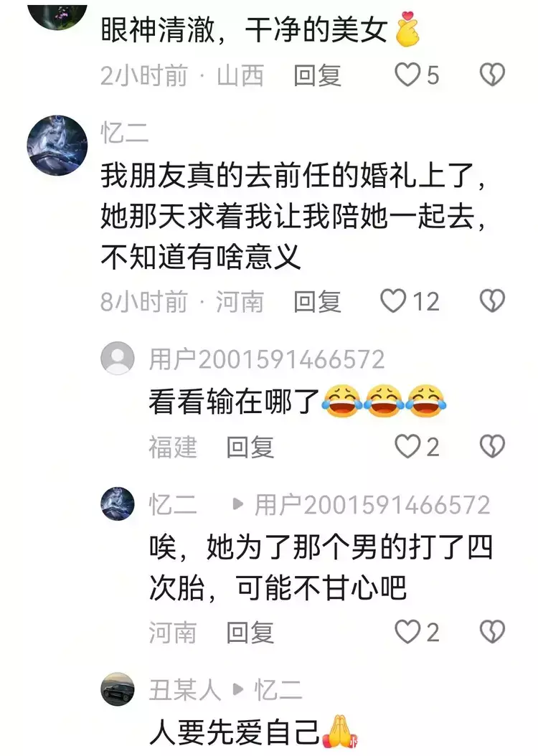Like the Shanxi comment with 5 likes
Viewport: 538px width, 756px height.
tap(407, 75)
